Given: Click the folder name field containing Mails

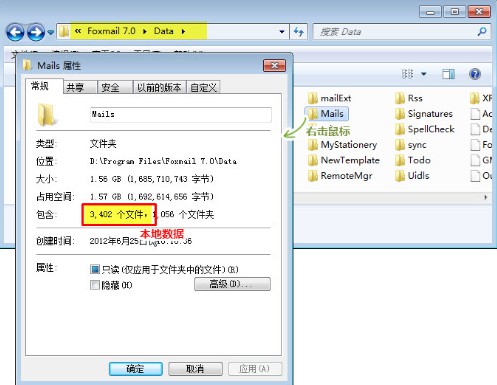Looking at the screenshot, I should coord(181,115).
